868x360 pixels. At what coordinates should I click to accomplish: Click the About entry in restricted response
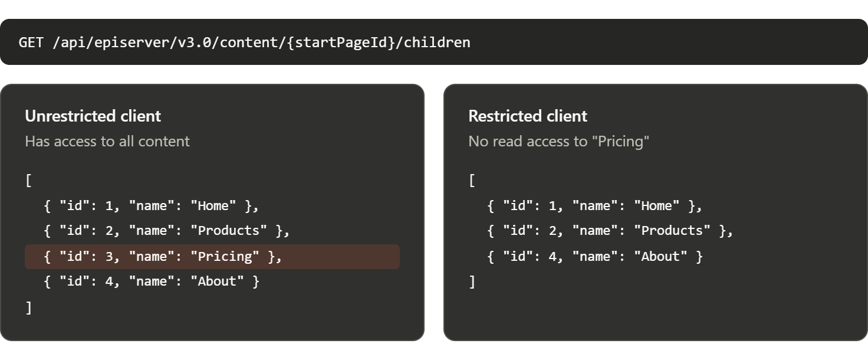click(595, 257)
